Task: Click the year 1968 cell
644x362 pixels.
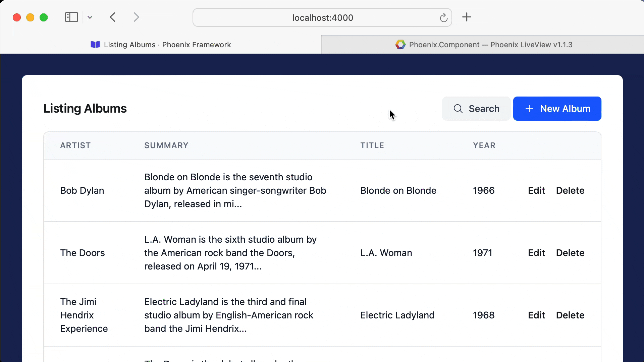Action: pyautogui.click(x=484, y=315)
